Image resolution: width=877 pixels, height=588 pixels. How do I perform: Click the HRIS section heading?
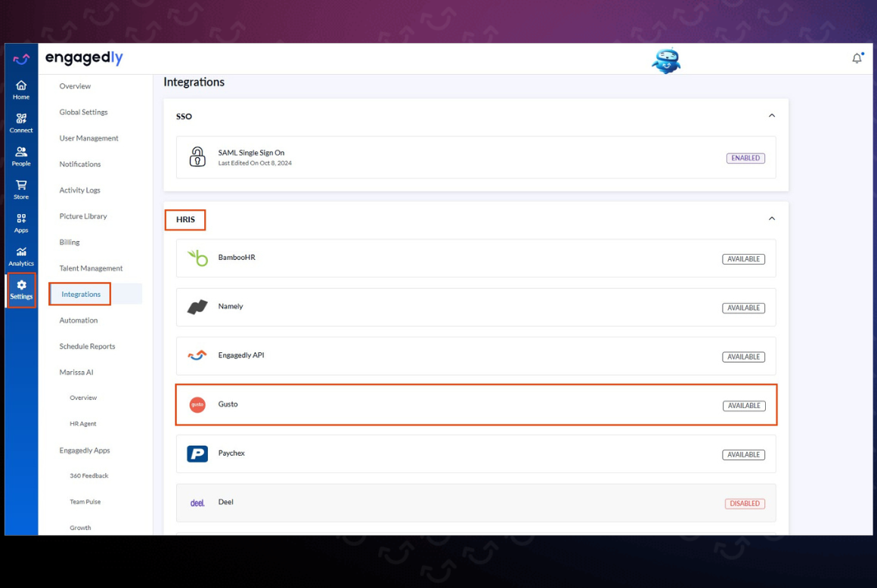185,220
